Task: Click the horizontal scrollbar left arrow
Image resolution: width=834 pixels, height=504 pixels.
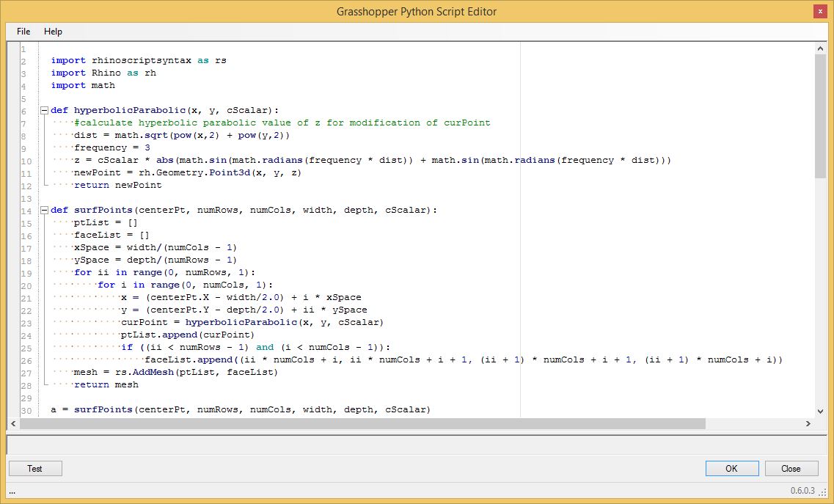Action: click(x=13, y=423)
